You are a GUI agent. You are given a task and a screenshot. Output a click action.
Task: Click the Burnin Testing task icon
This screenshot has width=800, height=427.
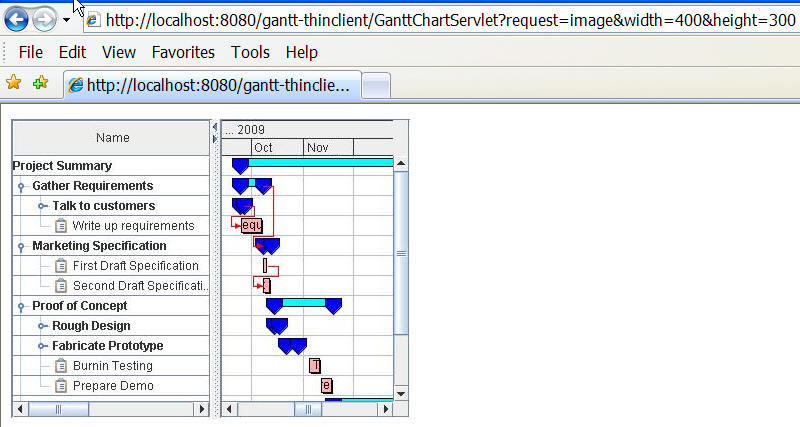pyautogui.click(x=61, y=366)
